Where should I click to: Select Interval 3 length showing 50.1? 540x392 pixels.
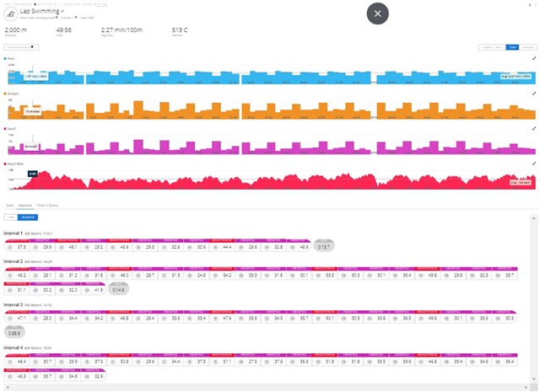pyautogui.click(x=325, y=317)
